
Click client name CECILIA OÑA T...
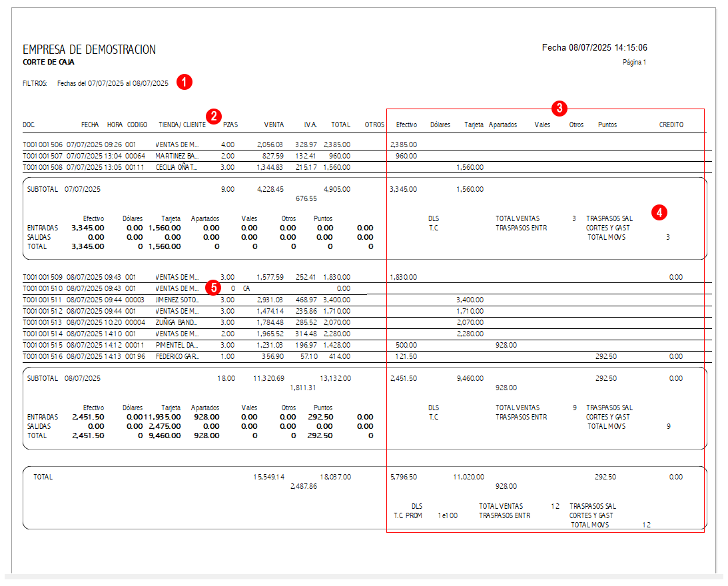[177, 167]
